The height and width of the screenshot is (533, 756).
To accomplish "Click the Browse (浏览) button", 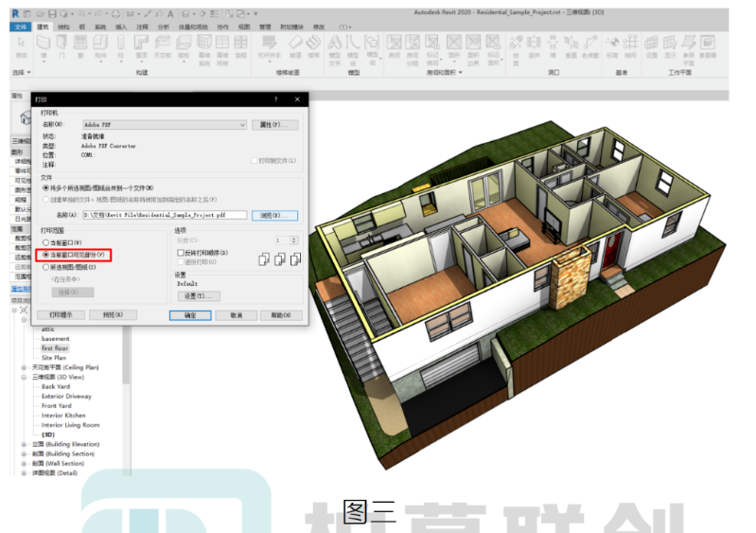I will 274,215.
